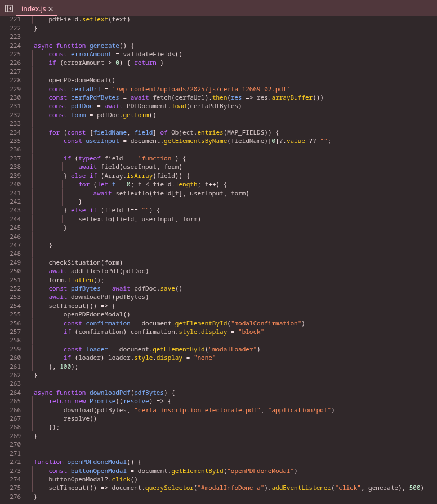Click line number 224 in gutter
The height and width of the screenshot is (504, 437).
(x=15, y=46)
